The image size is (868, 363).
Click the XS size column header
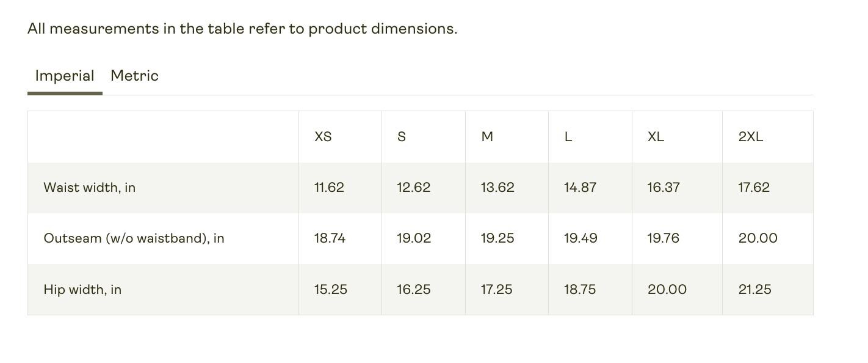(x=323, y=137)
